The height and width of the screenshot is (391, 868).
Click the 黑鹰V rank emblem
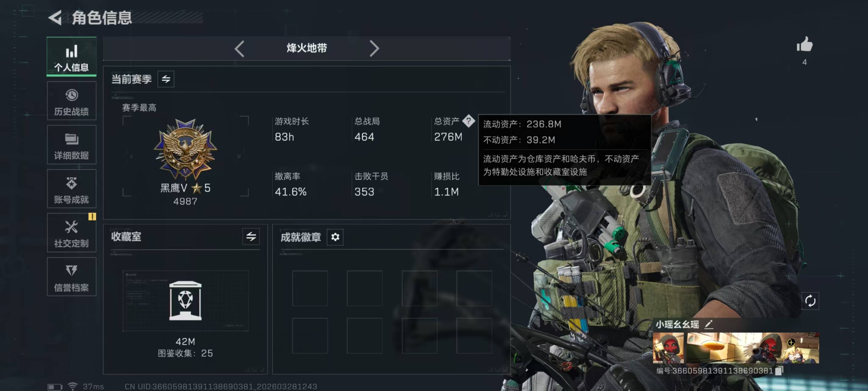185,149
